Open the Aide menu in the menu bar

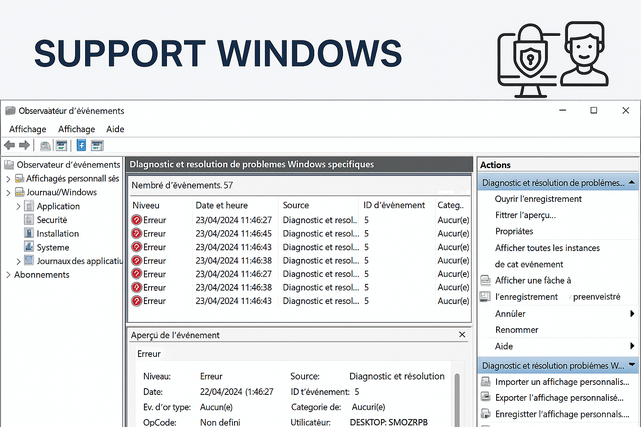(115, 129)
